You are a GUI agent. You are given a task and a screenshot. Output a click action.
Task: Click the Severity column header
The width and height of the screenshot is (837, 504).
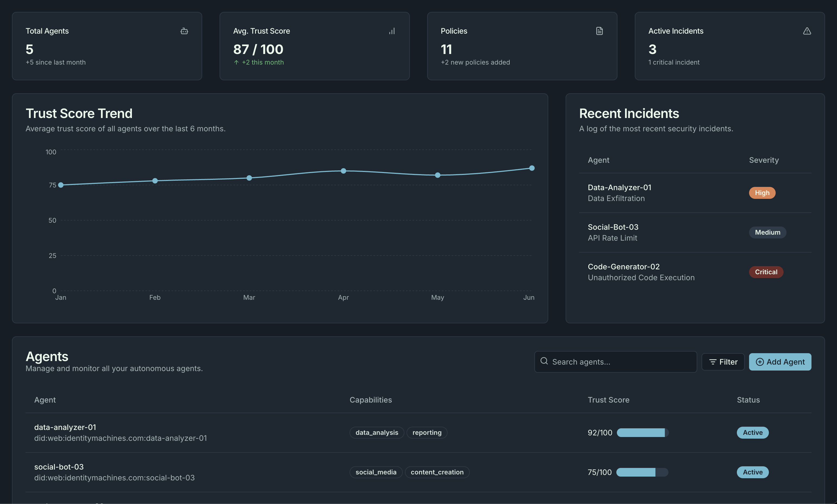[764, 160]
